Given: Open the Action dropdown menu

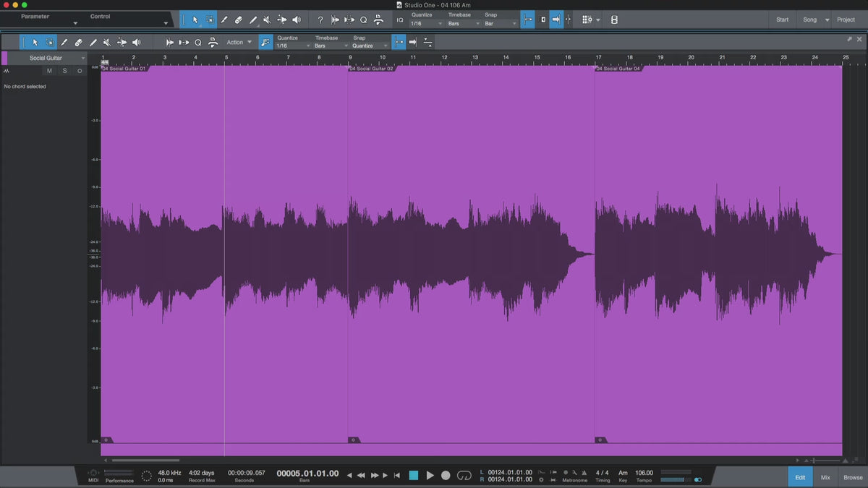Looking at the screenshot, I should click(239, 43).
